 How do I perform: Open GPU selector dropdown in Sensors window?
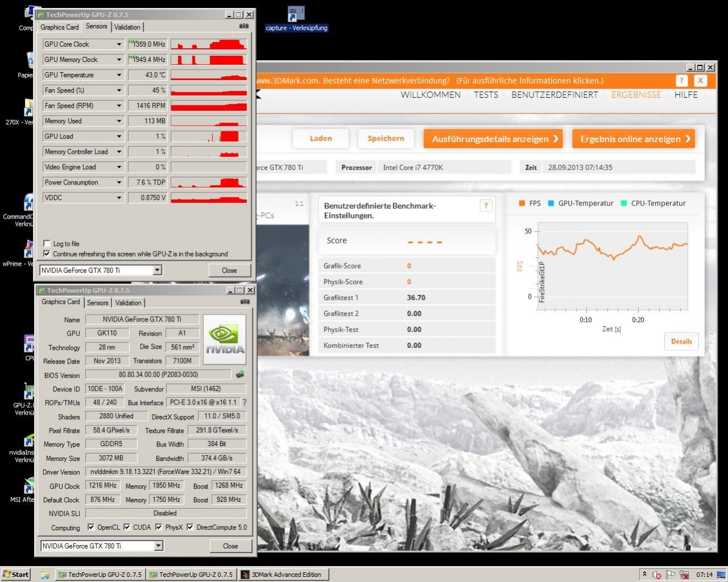pyautogui.click(x=158, y=270)
